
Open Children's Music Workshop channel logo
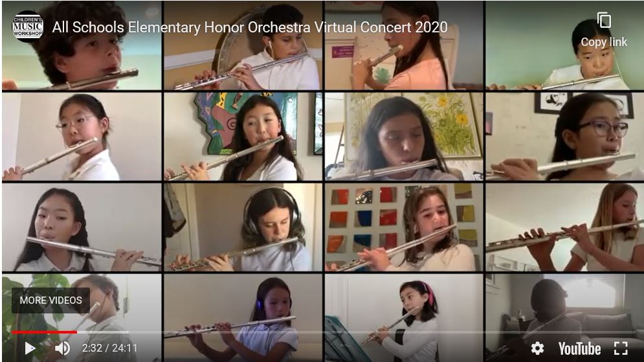[x=28, y=27]
